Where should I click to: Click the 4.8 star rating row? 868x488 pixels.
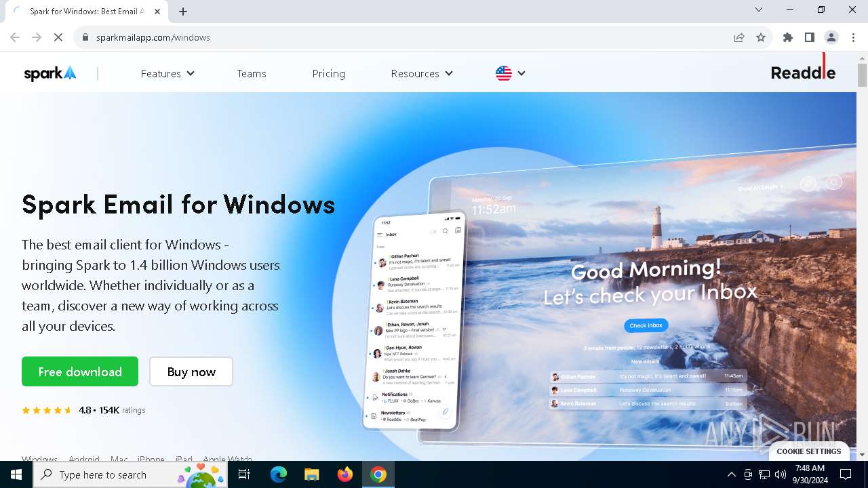click(x=83, y=410)
